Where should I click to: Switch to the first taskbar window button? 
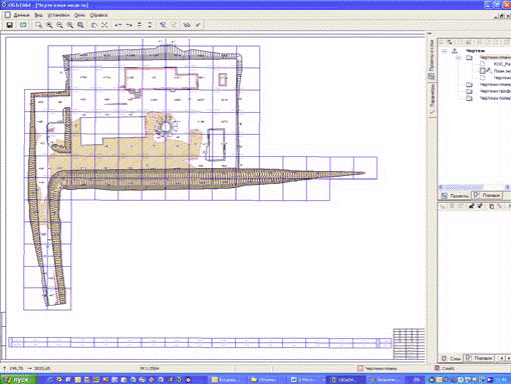click(227, 379)
